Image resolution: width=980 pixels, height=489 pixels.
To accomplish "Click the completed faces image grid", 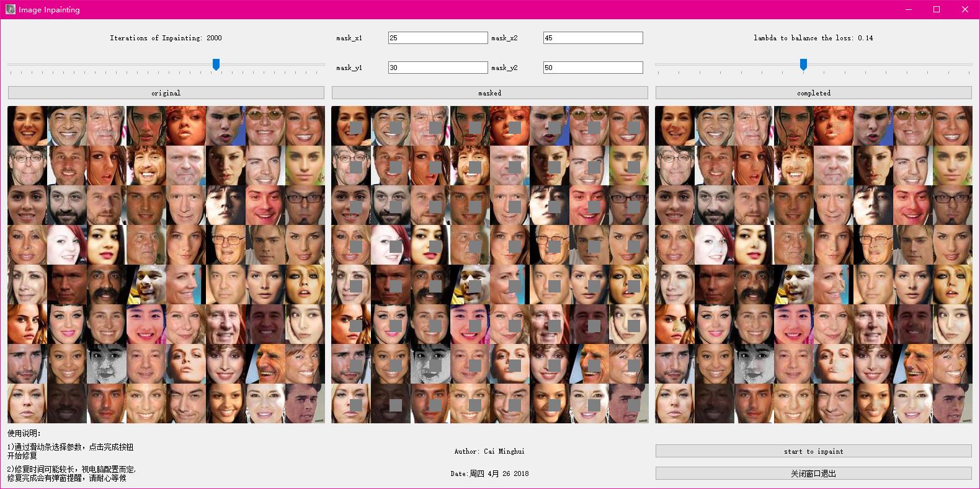I will 814,265.
